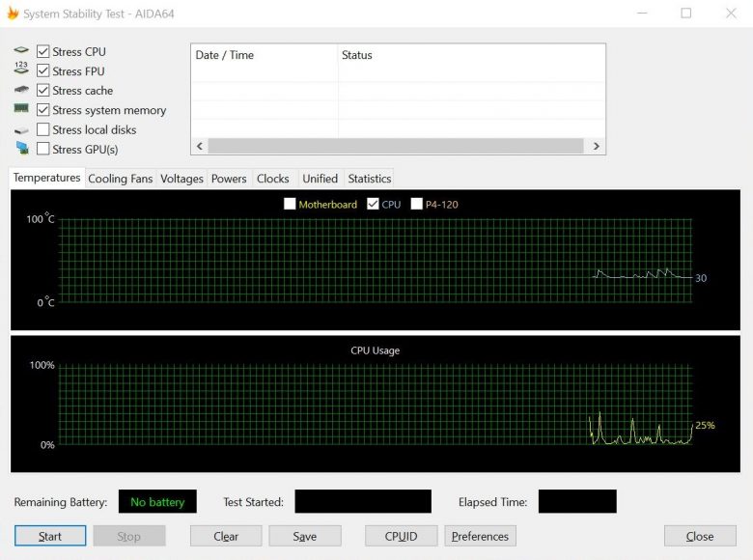The width and height of the screenshot is (753, 560).
Task: Click the No battery indicator
Action: tap(157, 501)
